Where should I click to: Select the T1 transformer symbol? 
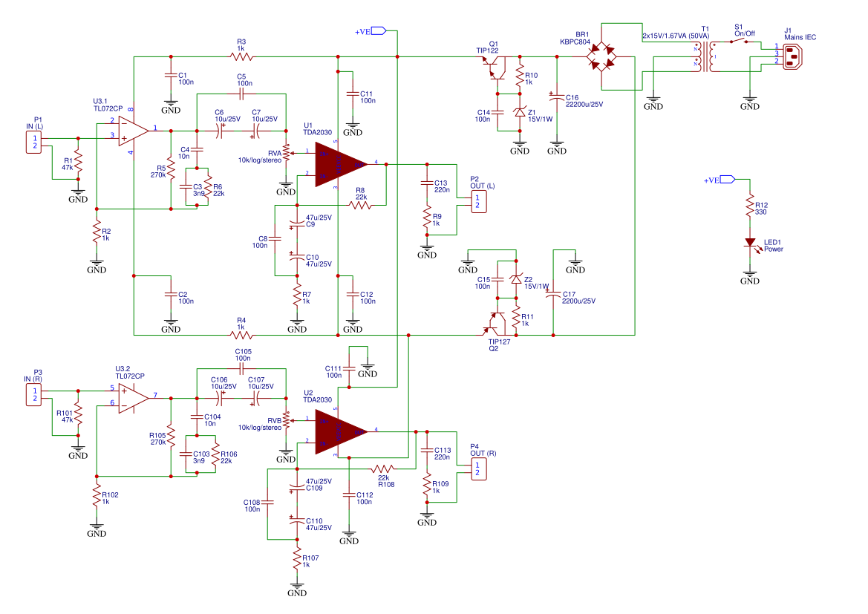coord(705,56)
